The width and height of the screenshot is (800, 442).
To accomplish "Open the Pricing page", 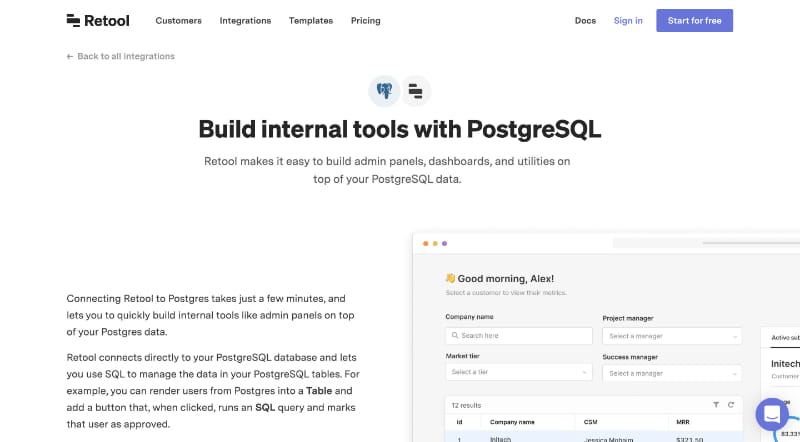I will tap(366, 21).
